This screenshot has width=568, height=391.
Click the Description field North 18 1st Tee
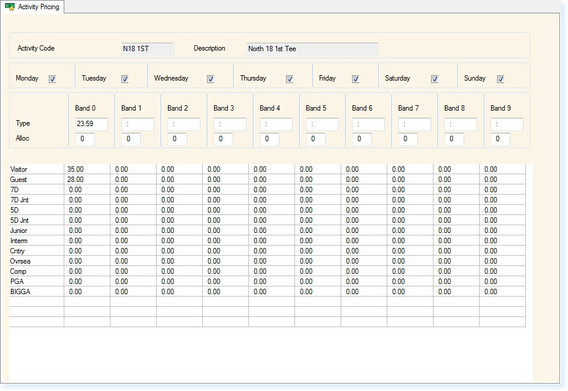click(312, 49)
